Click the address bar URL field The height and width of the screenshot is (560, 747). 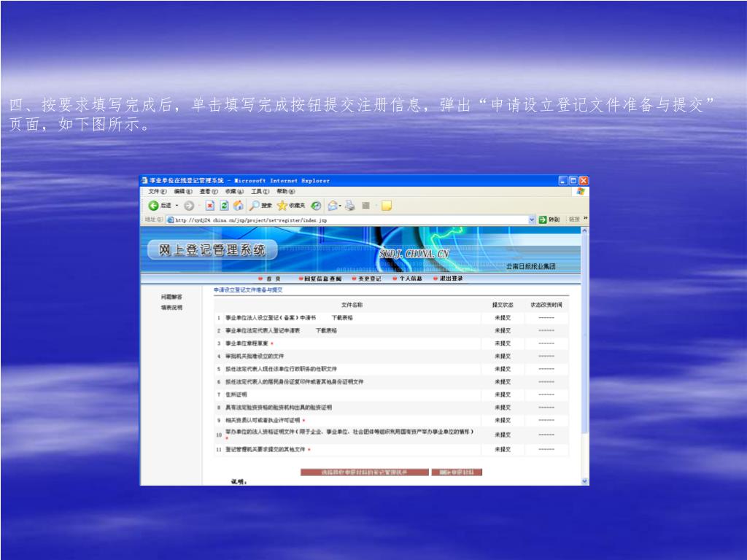point(350,219)
